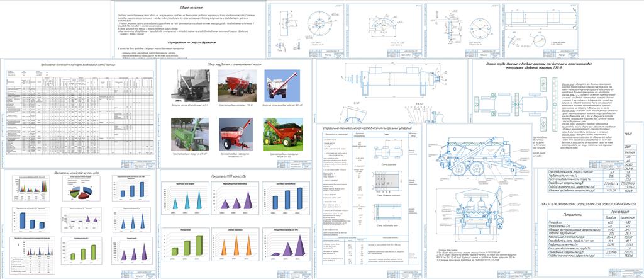Screen dimensions: 644x279
Task: Select the orange cones chart in МТП sheet
Action: coord(235,244)
